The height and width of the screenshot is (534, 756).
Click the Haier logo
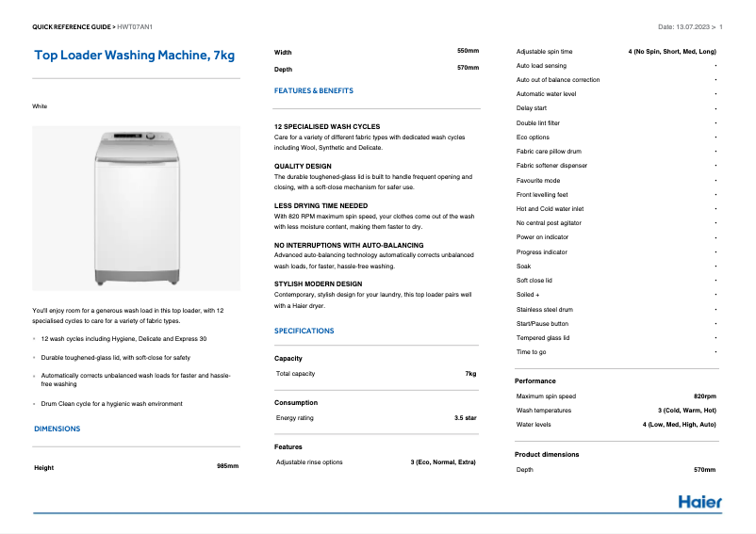(699, 501)
